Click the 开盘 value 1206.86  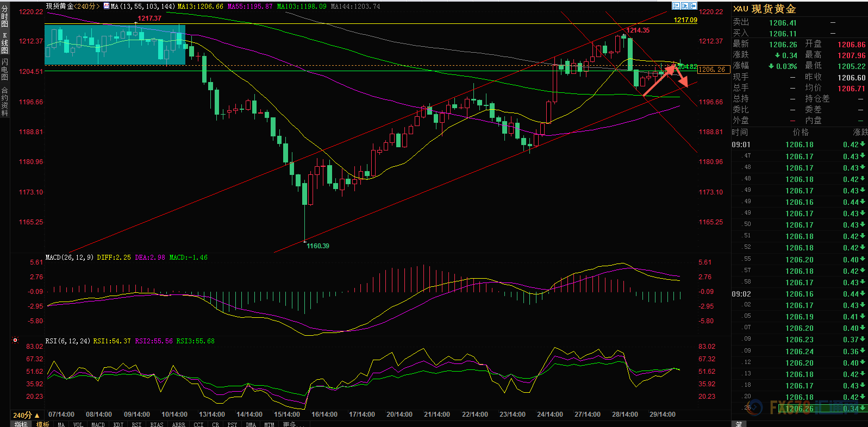[x=851, y=45]
